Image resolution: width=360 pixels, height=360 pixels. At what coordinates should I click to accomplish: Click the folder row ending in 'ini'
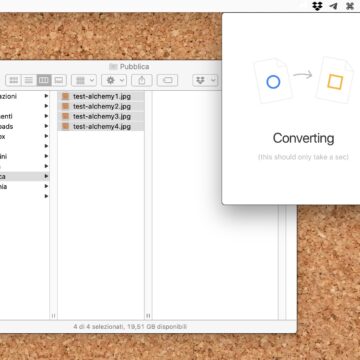click(x=25, y=156)
